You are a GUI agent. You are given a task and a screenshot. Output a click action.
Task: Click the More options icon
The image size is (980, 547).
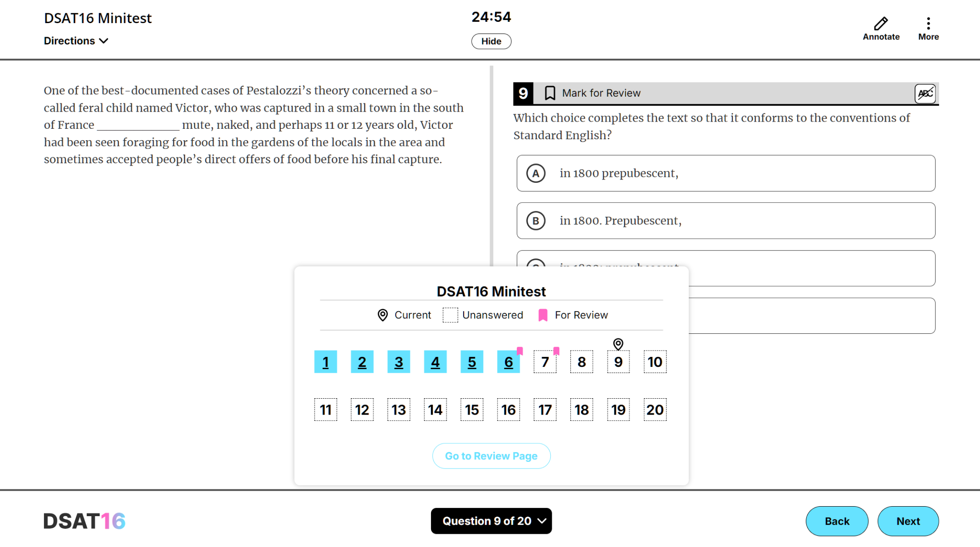[x=928, y=24]
